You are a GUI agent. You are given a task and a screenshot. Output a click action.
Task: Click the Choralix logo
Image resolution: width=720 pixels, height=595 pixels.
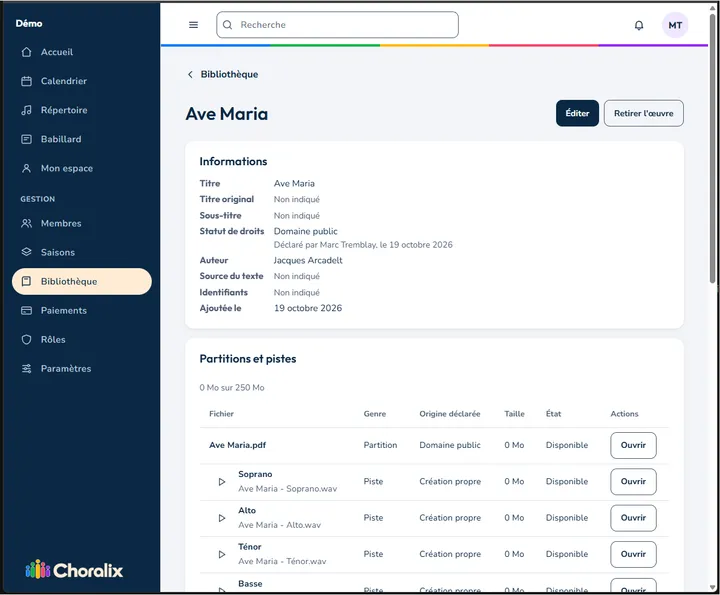tap(74, 570)
